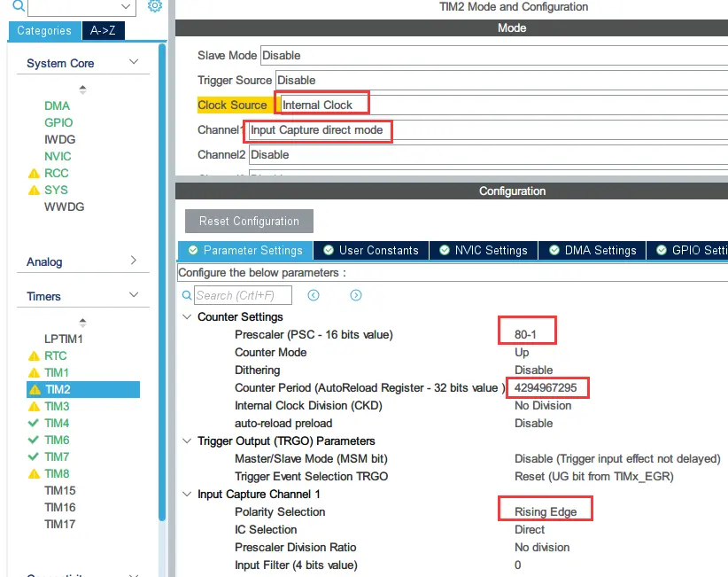Collapse Input Capture Channel 1 section

pos(187,494)
